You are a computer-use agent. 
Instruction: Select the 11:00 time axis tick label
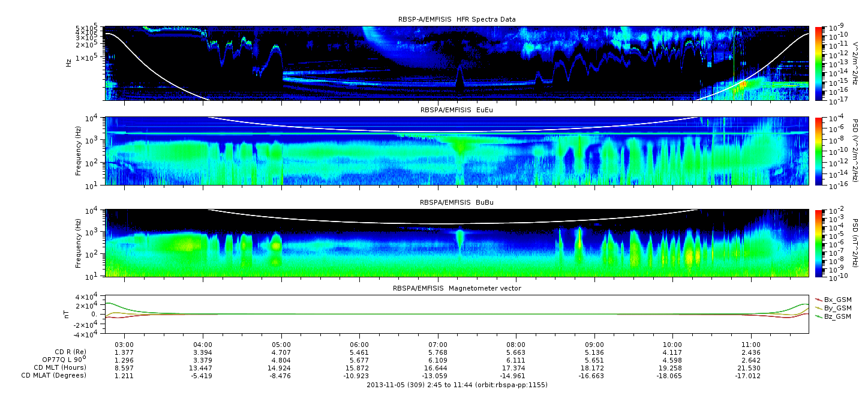(x=751, y=345)
